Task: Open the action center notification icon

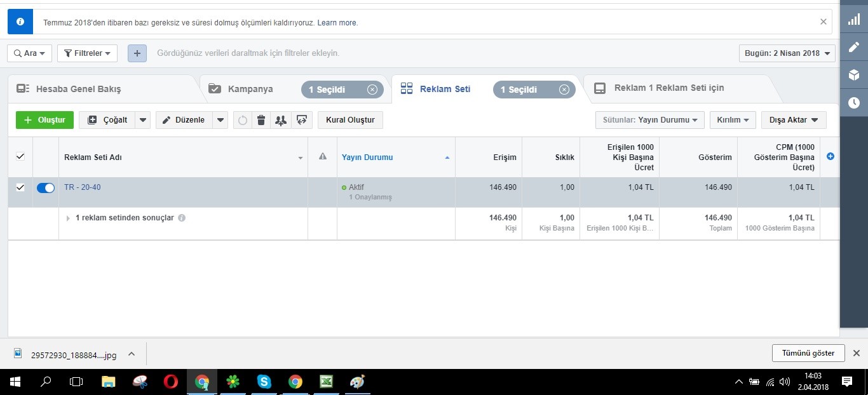Action: click(x=846, y=382)
